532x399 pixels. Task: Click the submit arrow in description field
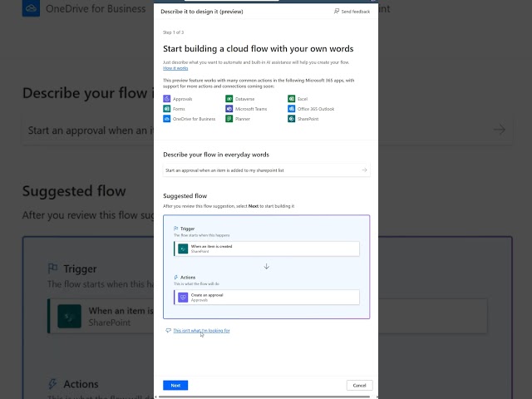364,170
